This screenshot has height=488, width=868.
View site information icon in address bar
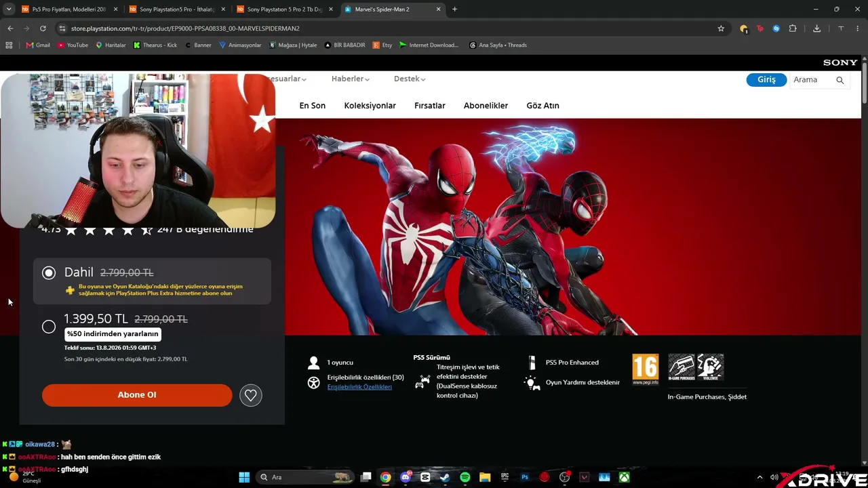62,28
